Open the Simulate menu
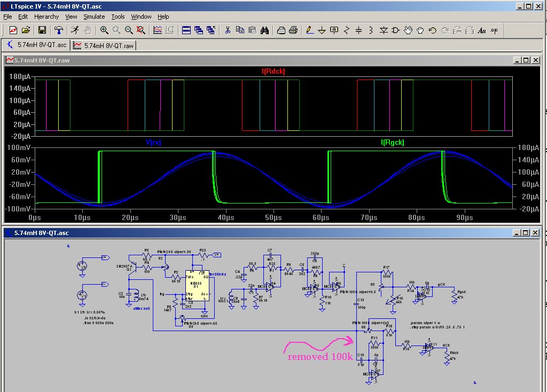The height and width of the screenshot is (392, 547). (94, 17)
